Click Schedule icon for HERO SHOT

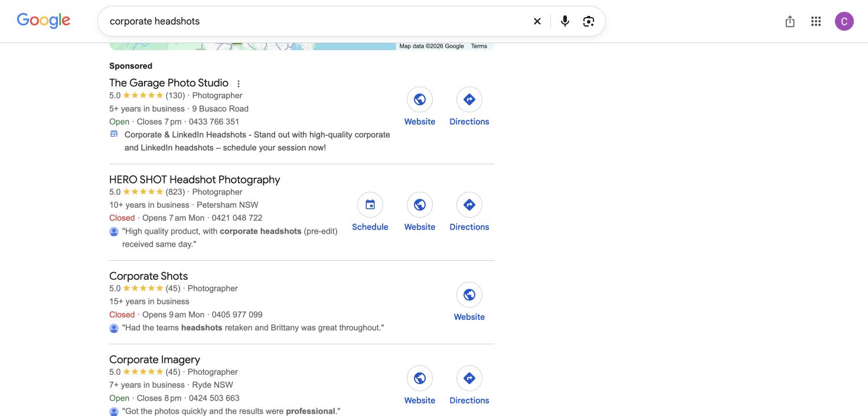tap(370, 205)
